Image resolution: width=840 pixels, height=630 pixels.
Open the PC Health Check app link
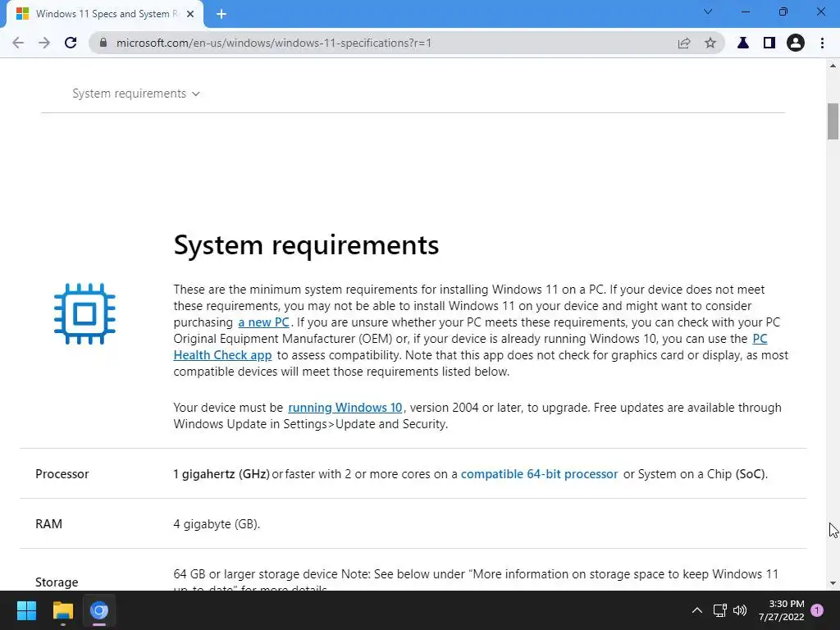[x=223, y=355]
